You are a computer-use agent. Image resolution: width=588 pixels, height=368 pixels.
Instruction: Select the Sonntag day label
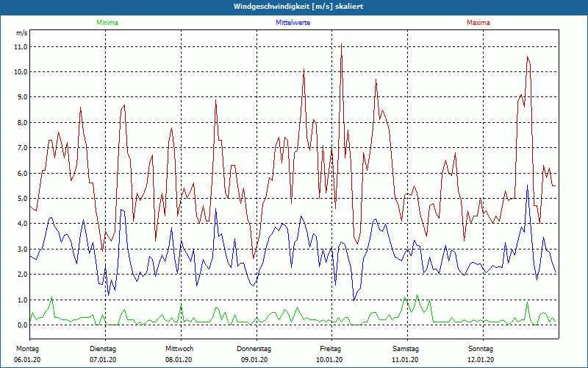481,348
